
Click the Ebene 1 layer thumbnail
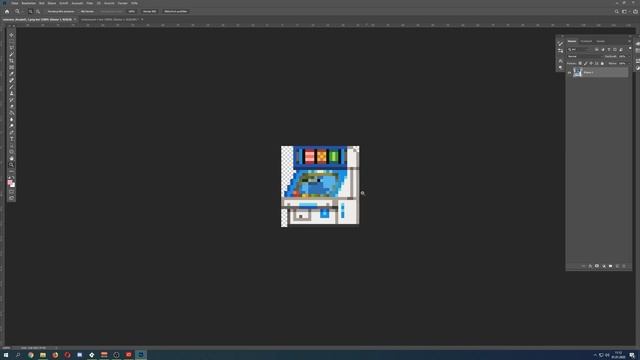click(577, 72)
